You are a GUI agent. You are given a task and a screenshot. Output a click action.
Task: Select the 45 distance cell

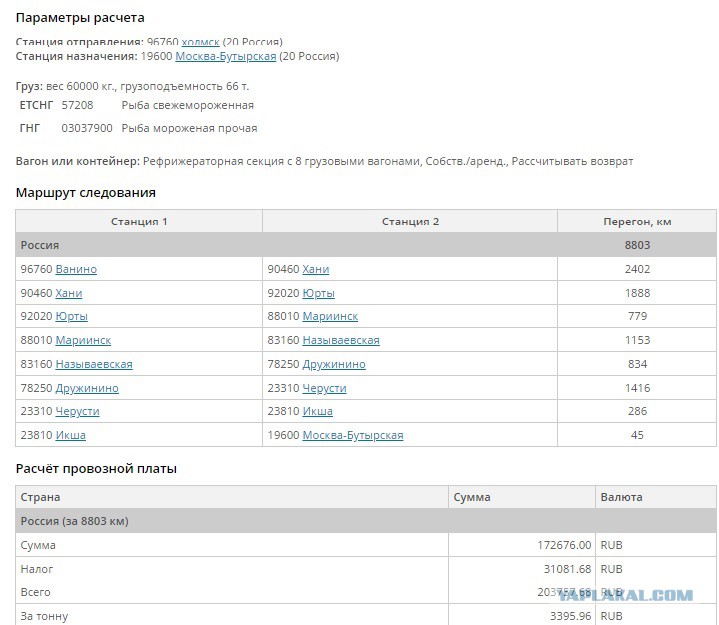(637, 435)
